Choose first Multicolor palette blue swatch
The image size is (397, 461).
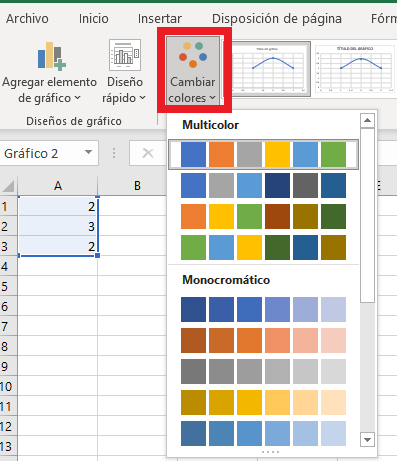click(193, 154)
